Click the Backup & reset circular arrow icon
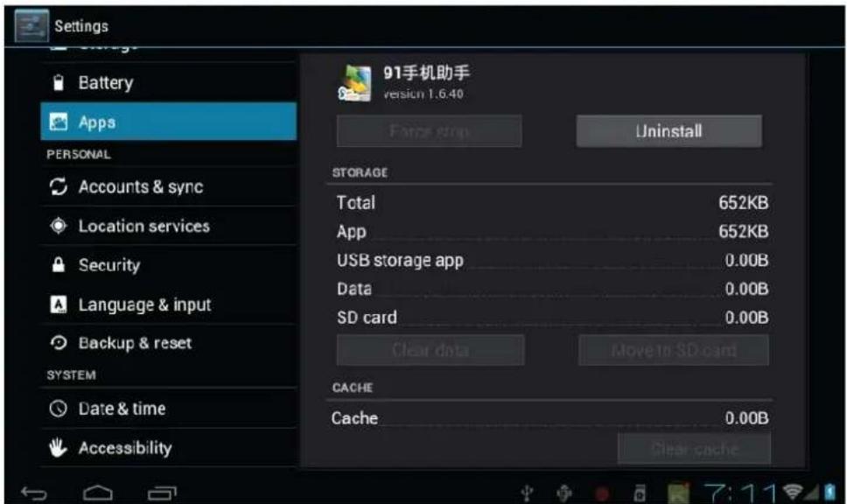 (x=59, y=343)
